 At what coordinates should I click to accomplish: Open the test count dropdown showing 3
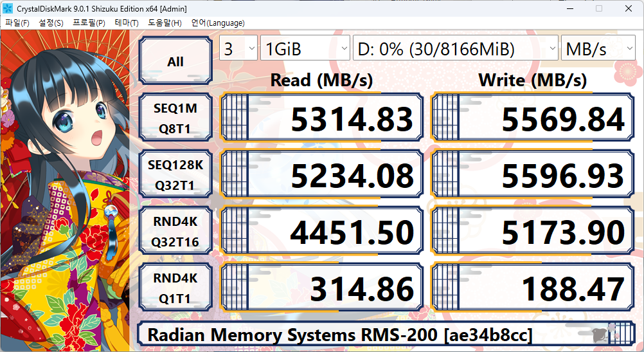coord(238,49)
